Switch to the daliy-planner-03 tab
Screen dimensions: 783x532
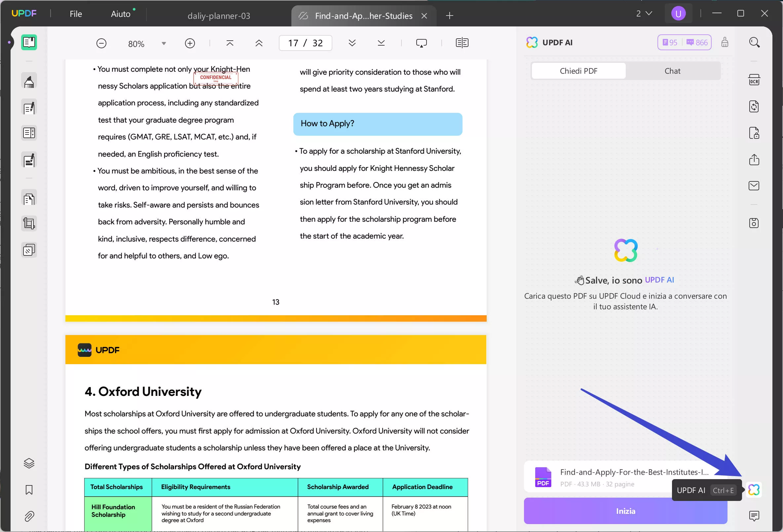tap(219, 16)
